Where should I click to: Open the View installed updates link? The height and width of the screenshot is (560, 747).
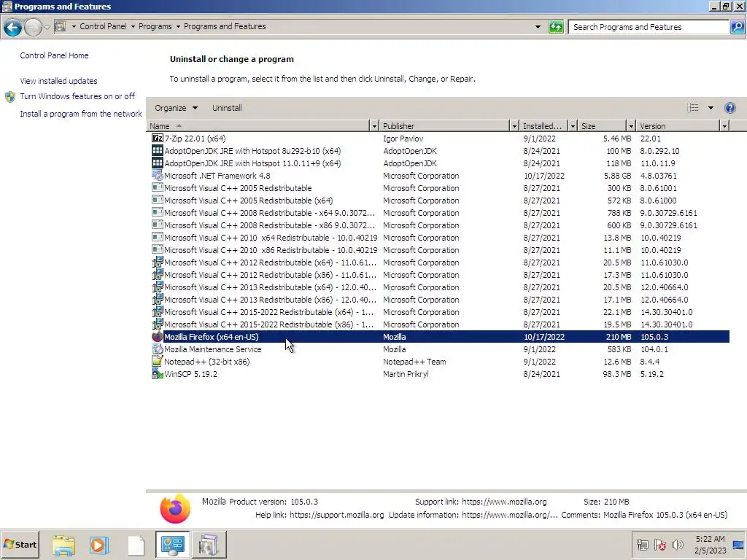[x=58, y=81]
